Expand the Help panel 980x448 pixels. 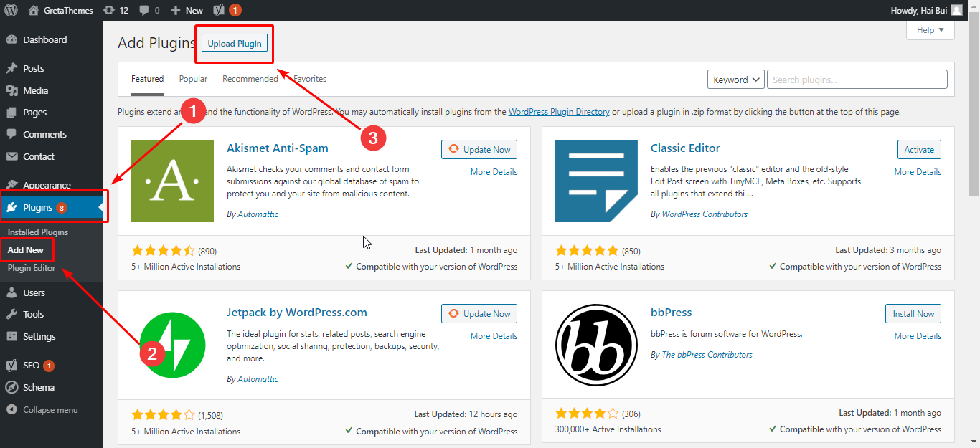[930, 30]
